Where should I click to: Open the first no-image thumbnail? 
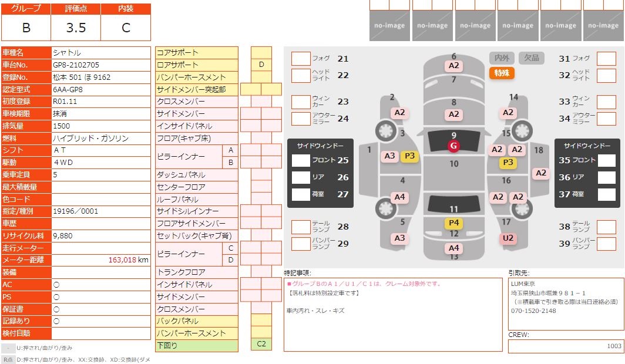click(389, 25)
